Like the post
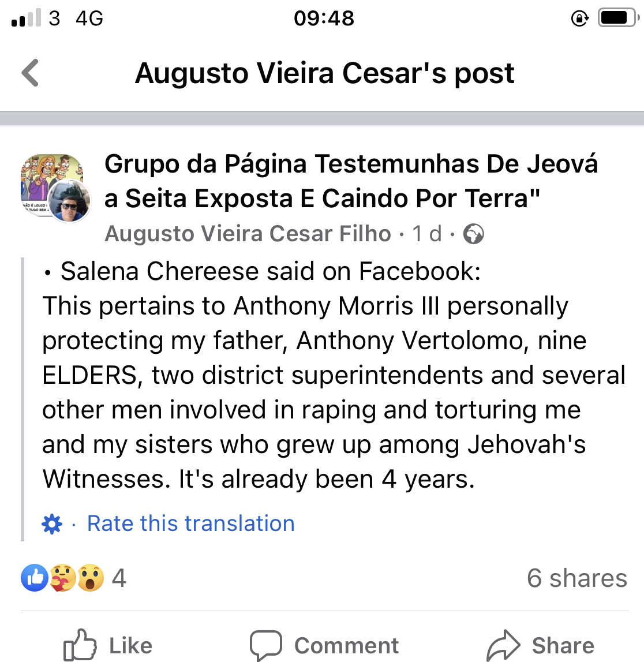Screen dimensions: 644x662 pos(108,645)
